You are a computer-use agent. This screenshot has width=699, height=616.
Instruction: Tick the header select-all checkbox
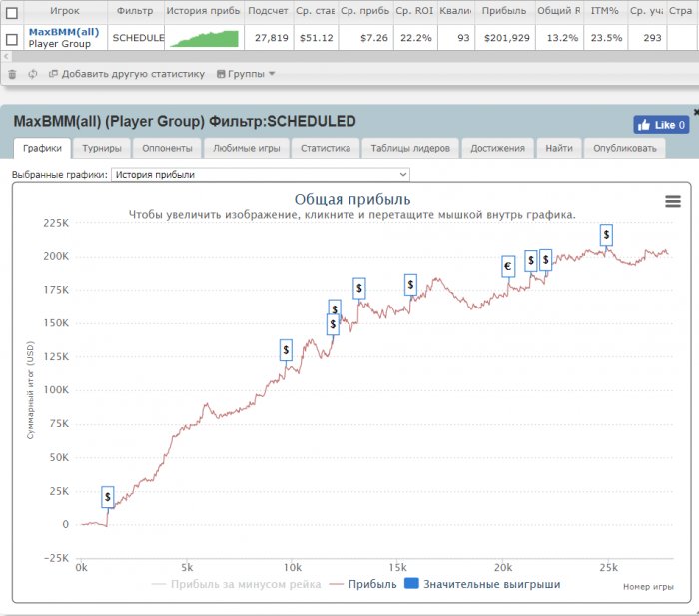[x=12, y=13]
